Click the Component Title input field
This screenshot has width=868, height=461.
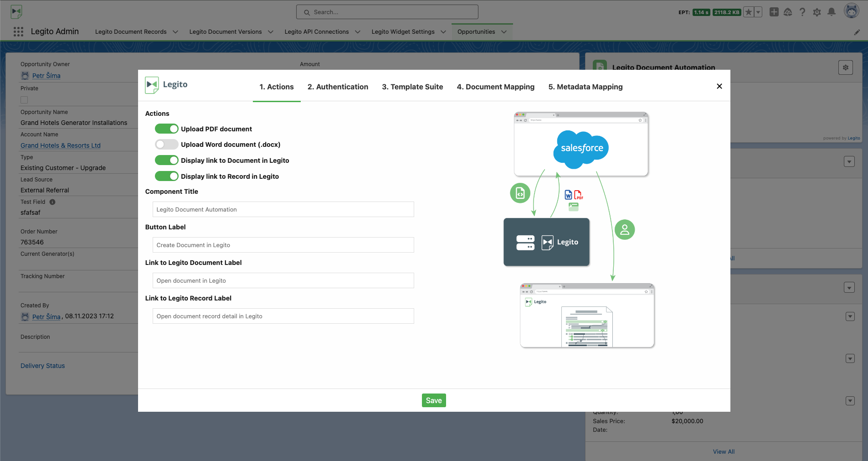click(x=283, y=209)
